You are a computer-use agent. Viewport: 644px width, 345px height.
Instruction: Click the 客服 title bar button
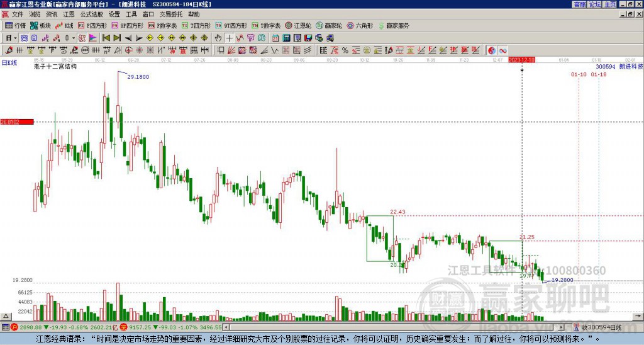[580, 4]
